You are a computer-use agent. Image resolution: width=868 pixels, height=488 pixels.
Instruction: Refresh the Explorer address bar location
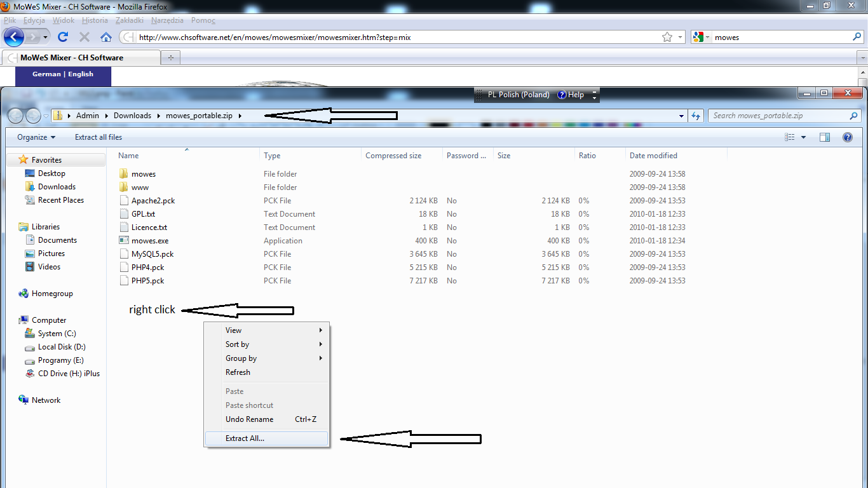coord(696,116)
